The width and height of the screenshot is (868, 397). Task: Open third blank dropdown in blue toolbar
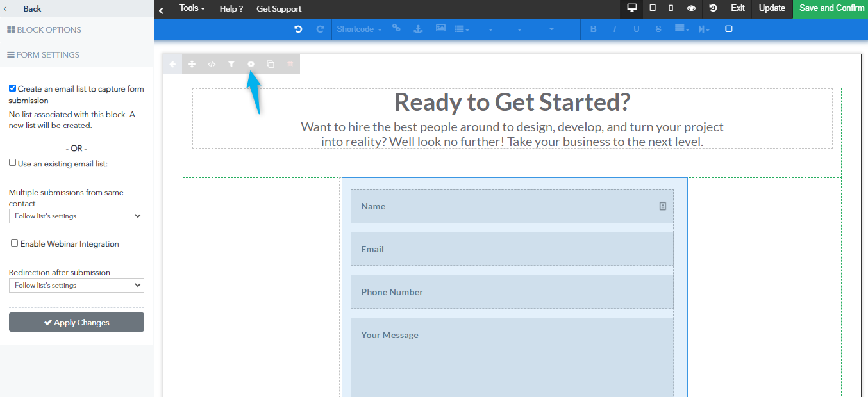[551, 29]
